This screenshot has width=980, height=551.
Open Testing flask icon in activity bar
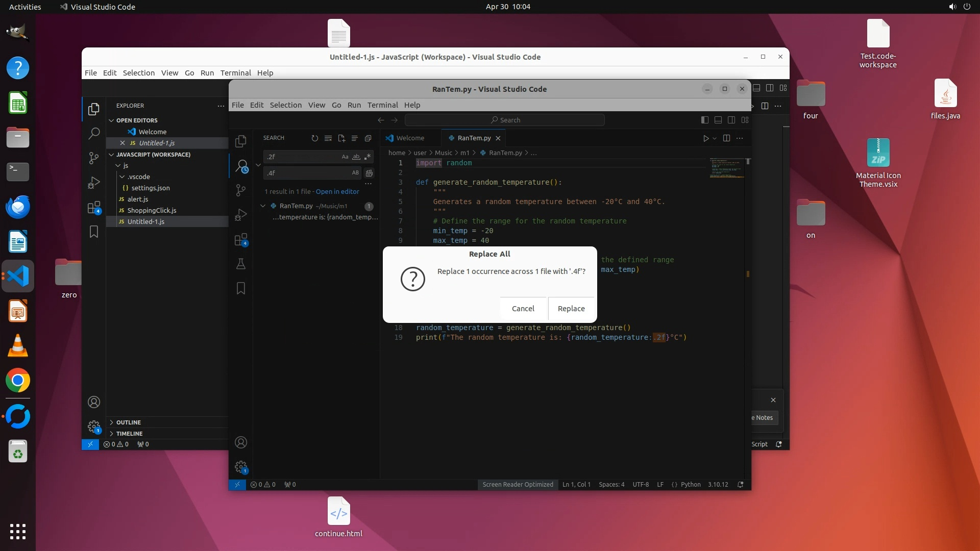pos(241,264)
